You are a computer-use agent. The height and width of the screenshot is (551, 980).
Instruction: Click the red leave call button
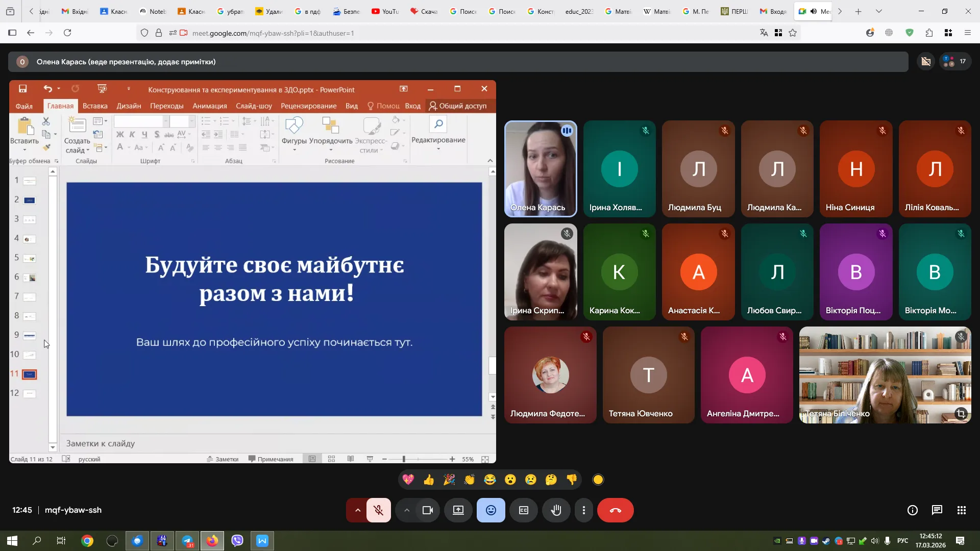coord(615,510)
